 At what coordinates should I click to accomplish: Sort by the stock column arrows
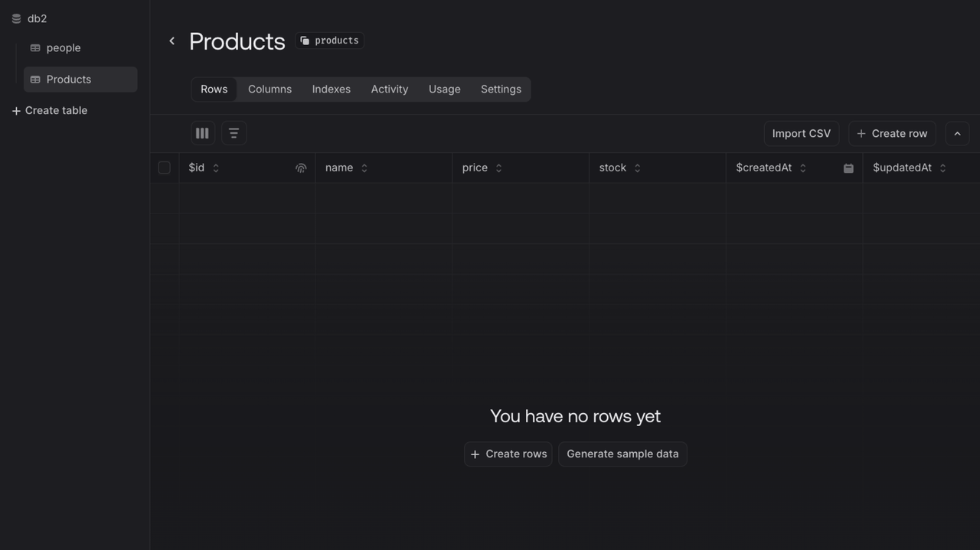coord(637,168)
